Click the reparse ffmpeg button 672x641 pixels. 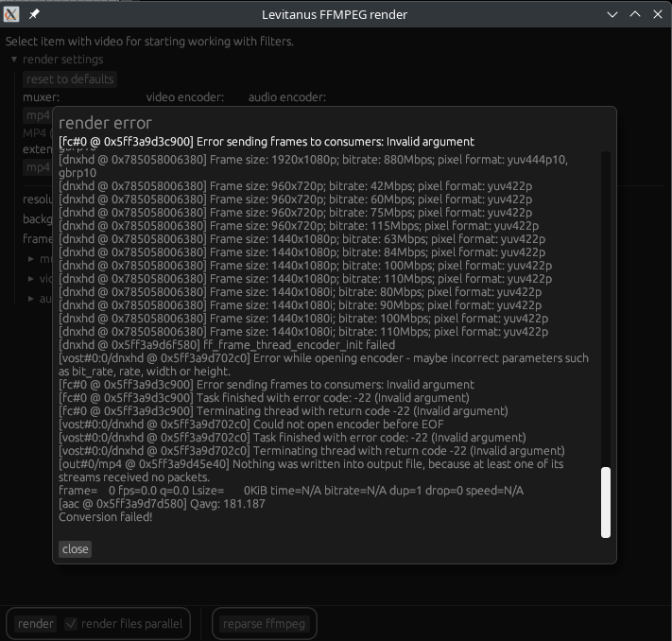pos(264,623)
